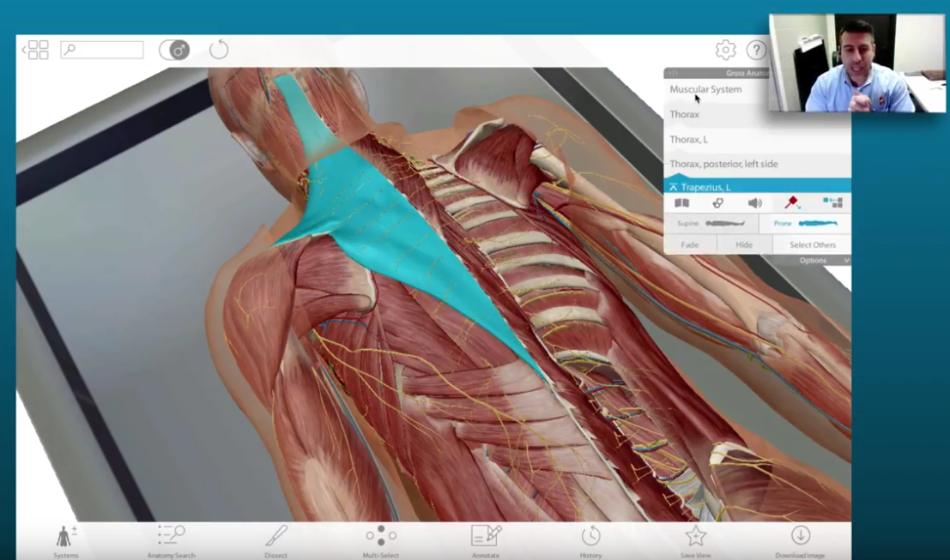
Task: Open the settings gear
Action: (x=725, y=50)
